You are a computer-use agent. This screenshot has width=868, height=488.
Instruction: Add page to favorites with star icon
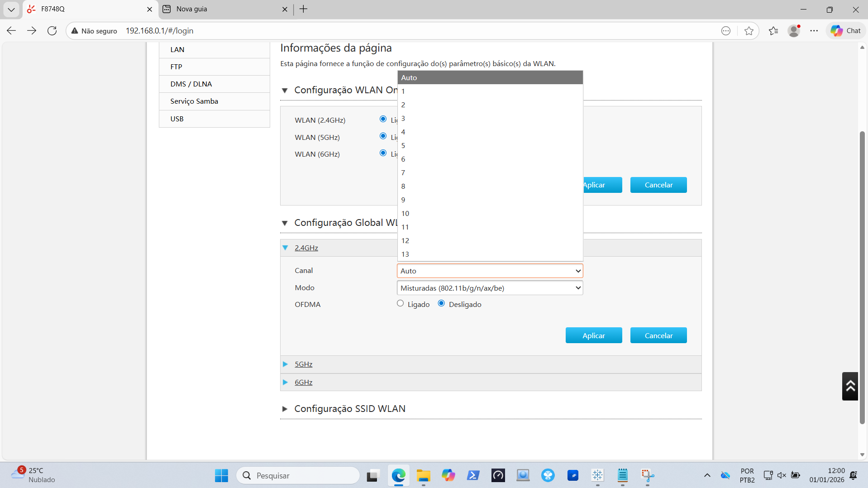tap(749, 31)
